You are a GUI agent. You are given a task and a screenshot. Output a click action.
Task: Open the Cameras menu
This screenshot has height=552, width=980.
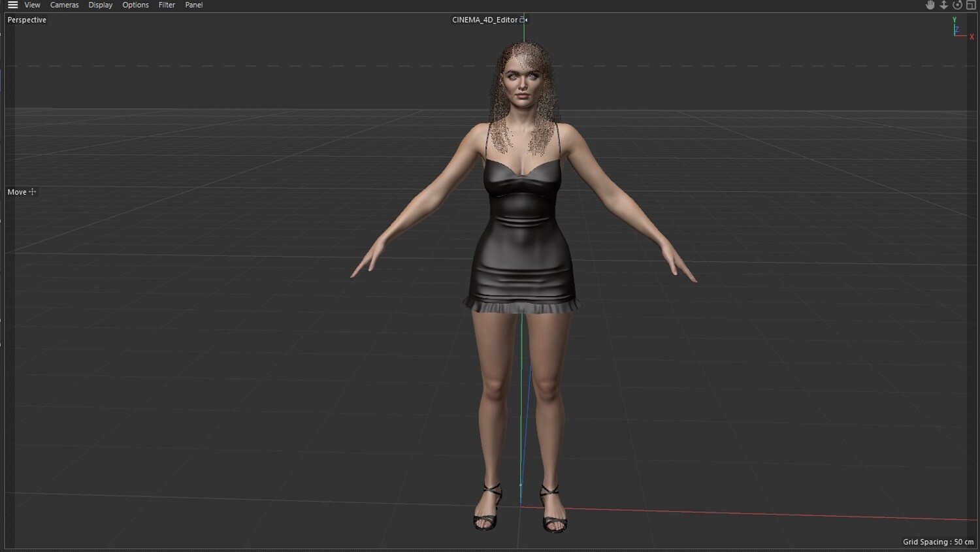(64, 5)
